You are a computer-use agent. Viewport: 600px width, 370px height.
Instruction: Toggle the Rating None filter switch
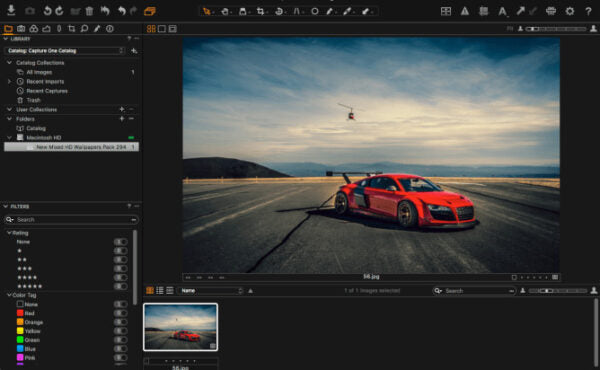pyautogui.click(x=121, y=242)
